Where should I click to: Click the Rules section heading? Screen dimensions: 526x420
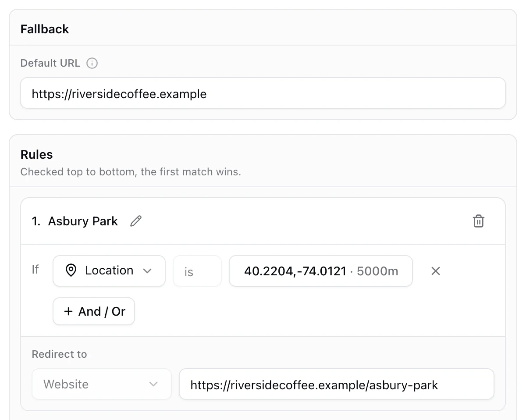37,154
